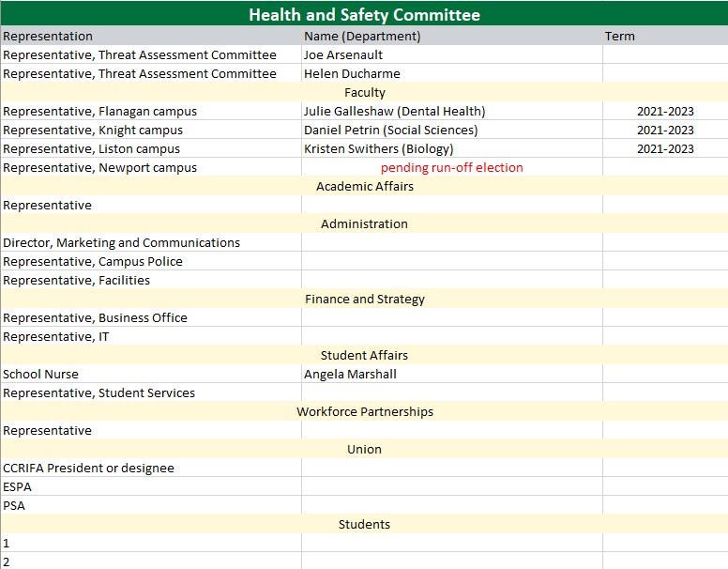Click the empty name cell beside Campus Police
The image size is (728, 569).
coord(451,261)
